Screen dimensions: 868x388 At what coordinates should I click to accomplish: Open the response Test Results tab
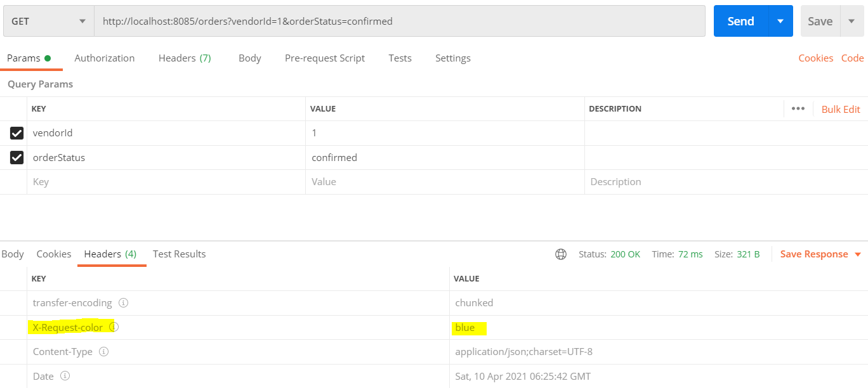pos(179,254)
